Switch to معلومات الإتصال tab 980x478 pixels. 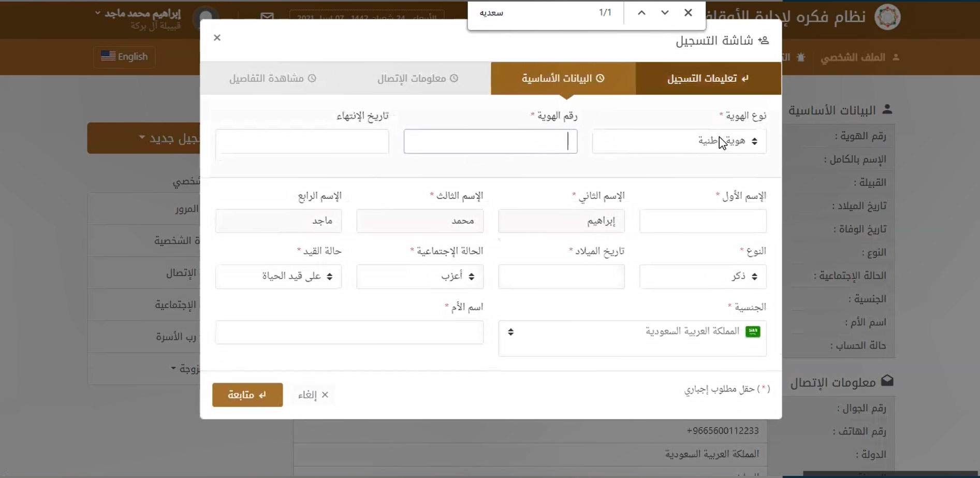pos(417,79)
